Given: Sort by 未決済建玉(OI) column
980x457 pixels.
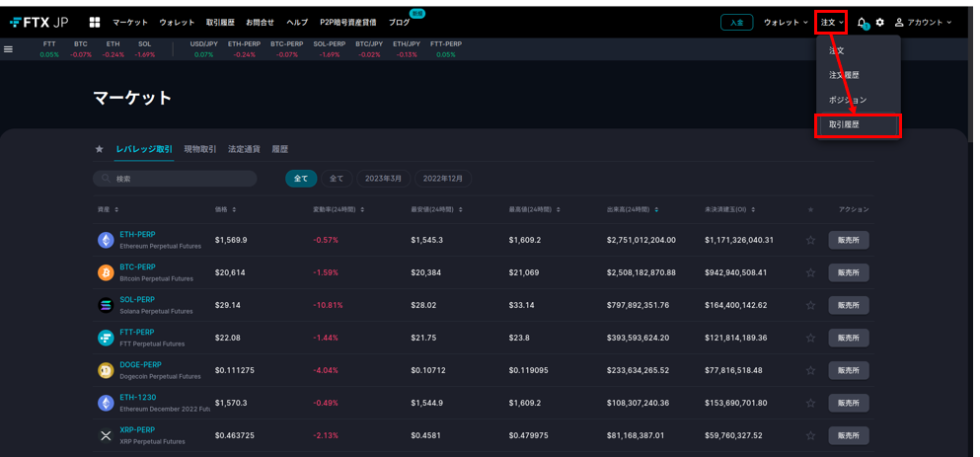Looking at the screenshot, I should pyautogui.click(x=730, y=209).
